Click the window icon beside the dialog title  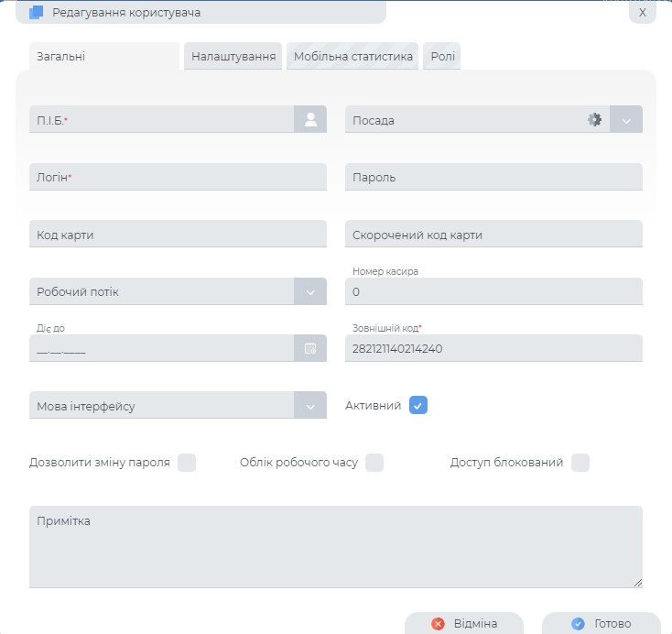[37, 13]
